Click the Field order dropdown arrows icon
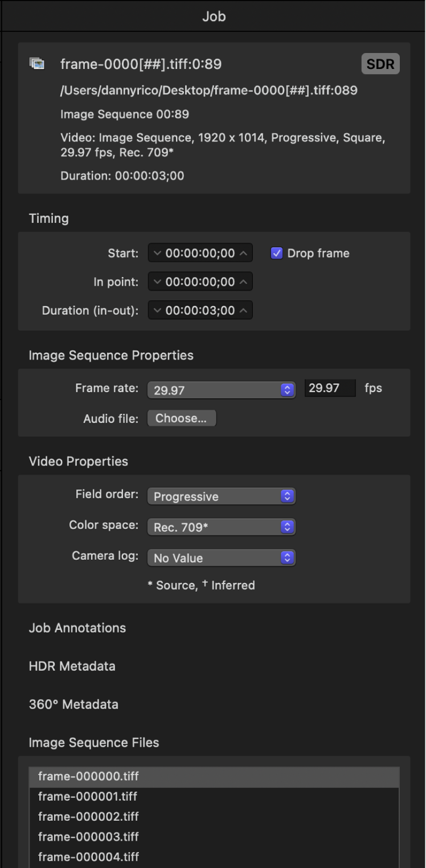Screen dimensions: 426x868 coord(288,496)
